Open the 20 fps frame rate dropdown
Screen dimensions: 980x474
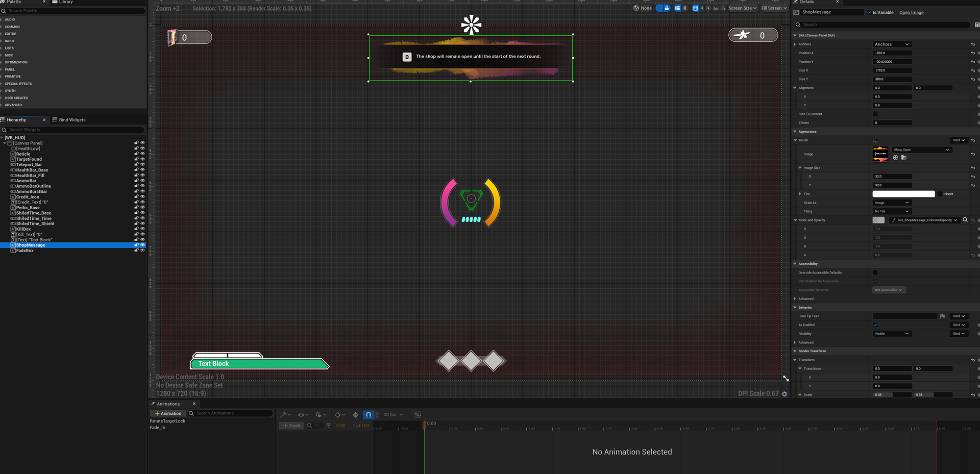point(393,415)
